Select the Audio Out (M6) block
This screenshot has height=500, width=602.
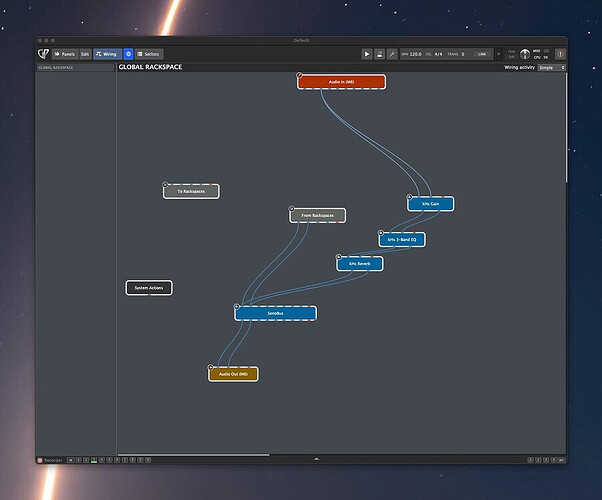click(233, 374)
